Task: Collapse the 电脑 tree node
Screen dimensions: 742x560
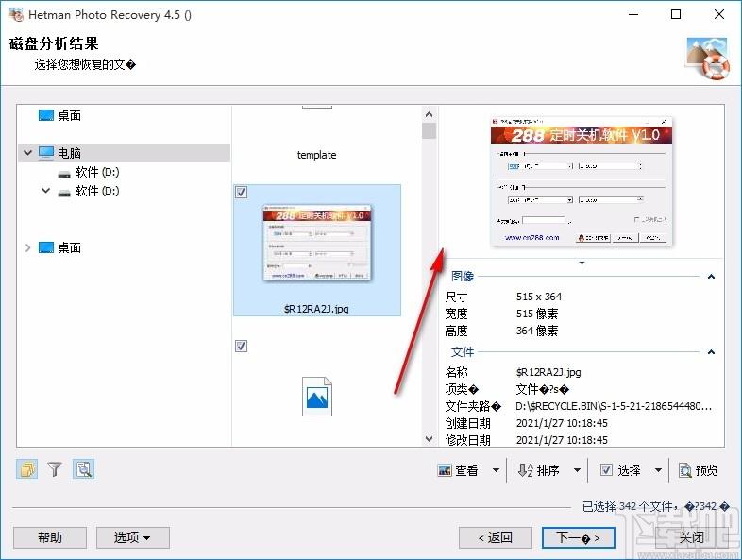Action: click(28, 153)
